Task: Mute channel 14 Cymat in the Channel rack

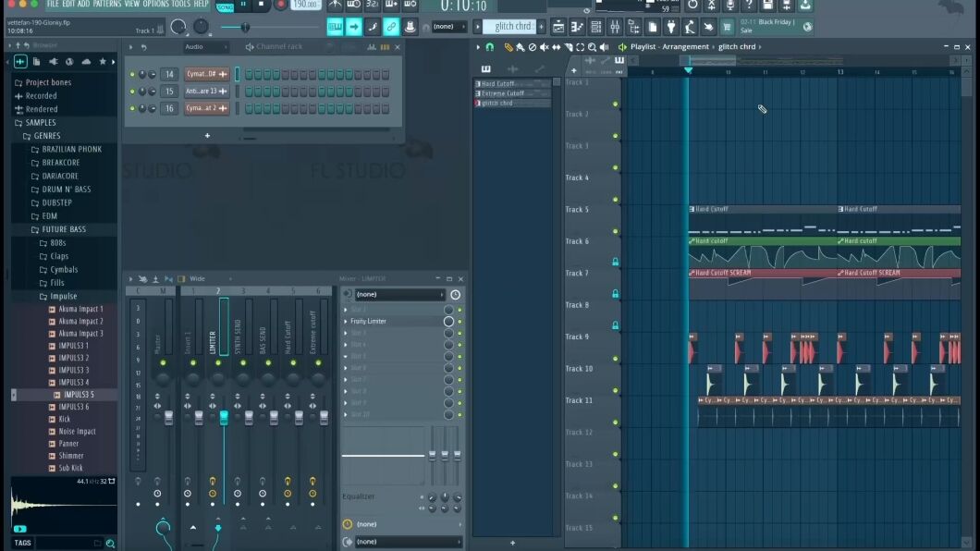Action: coord(132,74)
